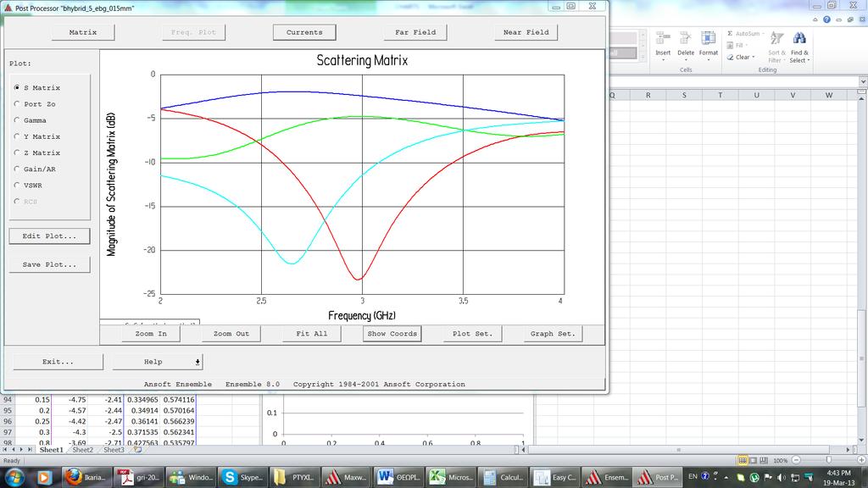Toggle the Show Coords button
The height and width of the screenshot is (488, 868).
click(x=392, y=334)
